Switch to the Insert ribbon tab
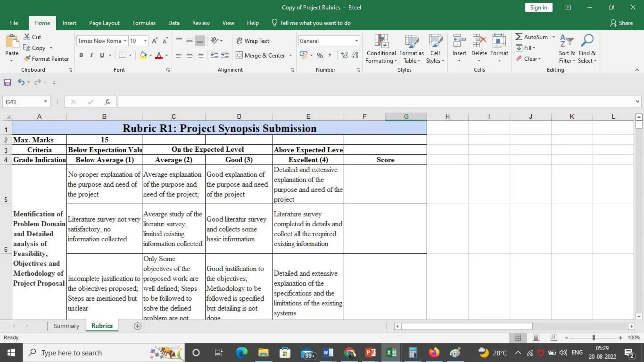644x362 pixels. pyautogui.click(x=69, y=23)
